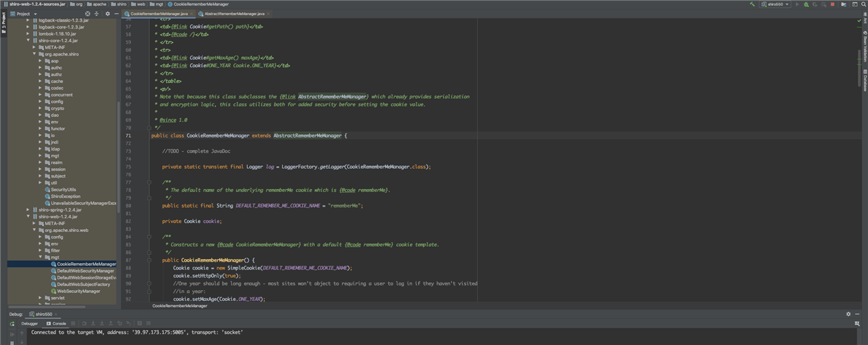
Task: Close the CookieRememberMeManager.java tab
Action: pyautogui.click(x=191, y=14)
